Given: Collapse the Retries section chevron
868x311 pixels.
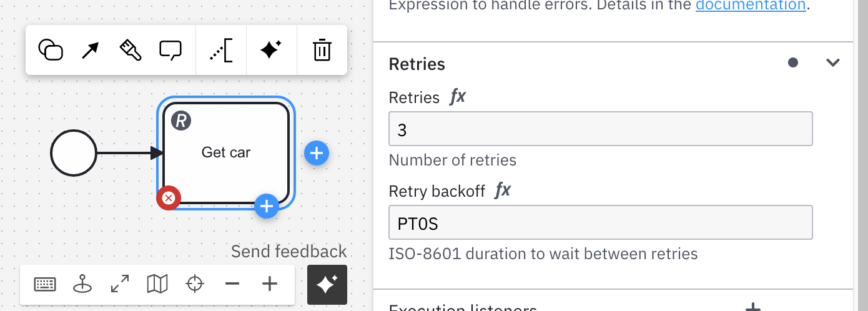Looking at the screenshot, I should [833, 62].
